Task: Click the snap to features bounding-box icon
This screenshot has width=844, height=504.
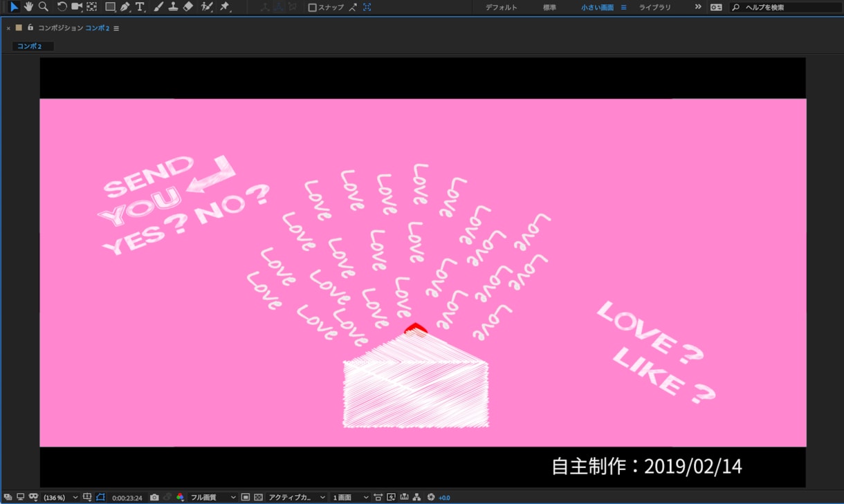Action: click(x=367, y=7)
